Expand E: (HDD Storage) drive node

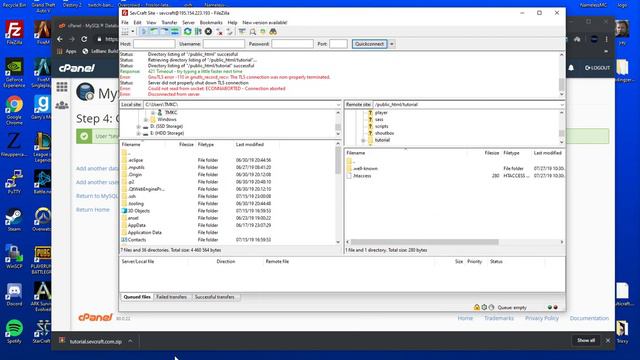click(138, 133)
